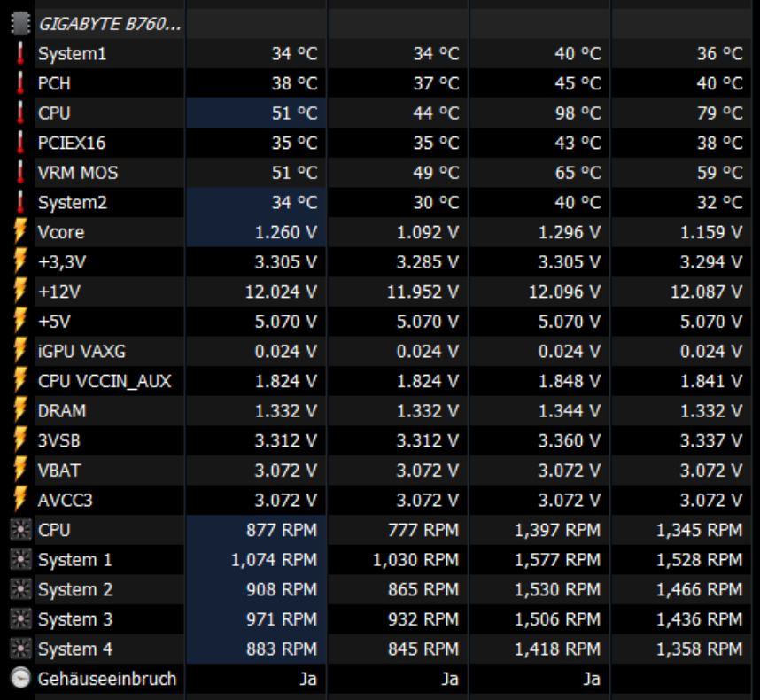Select the System 3 fan label
Screen dimensions: 760x700
[x=74, y=619]
